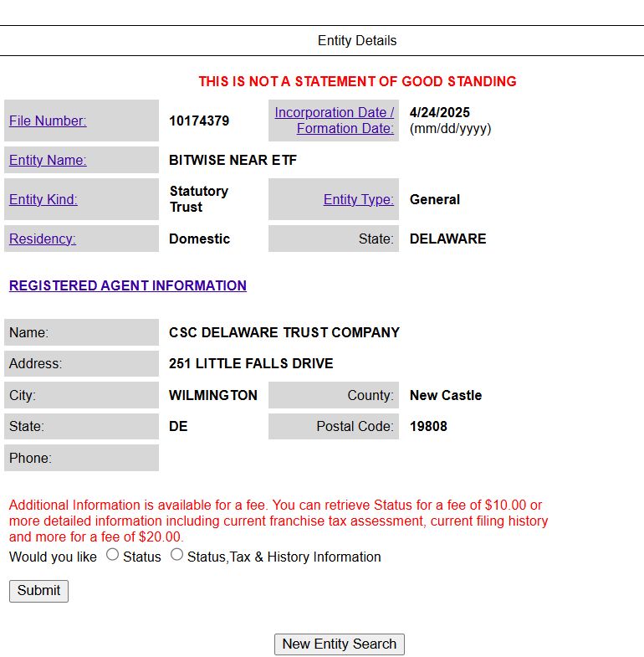Click file number value 10174379
644x657 pixels.
[x=199, y=121]
